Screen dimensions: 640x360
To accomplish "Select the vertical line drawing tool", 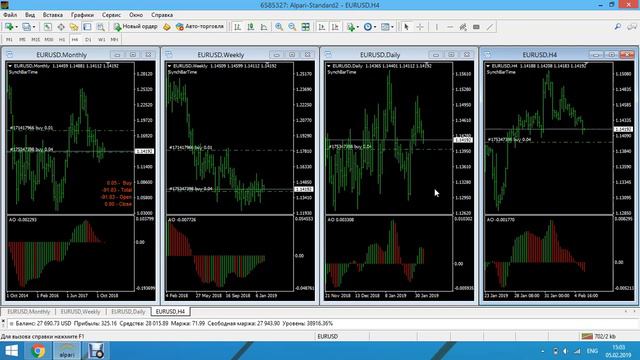I will click(437, 27).
